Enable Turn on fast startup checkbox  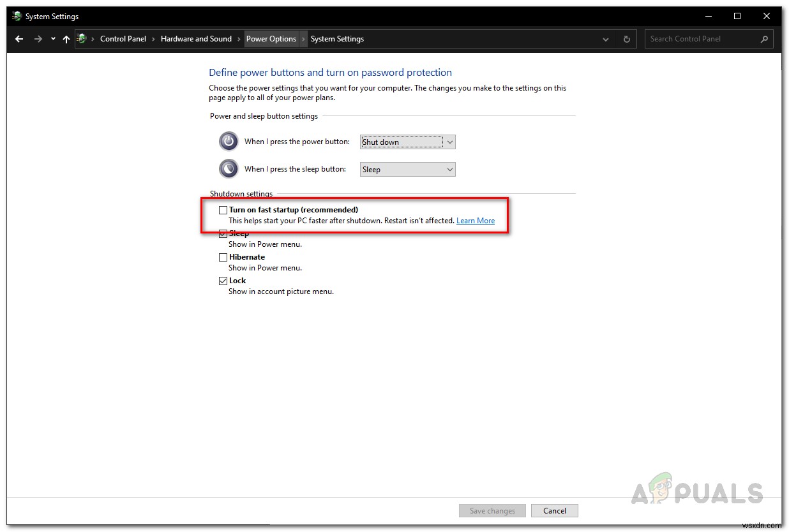223,209
